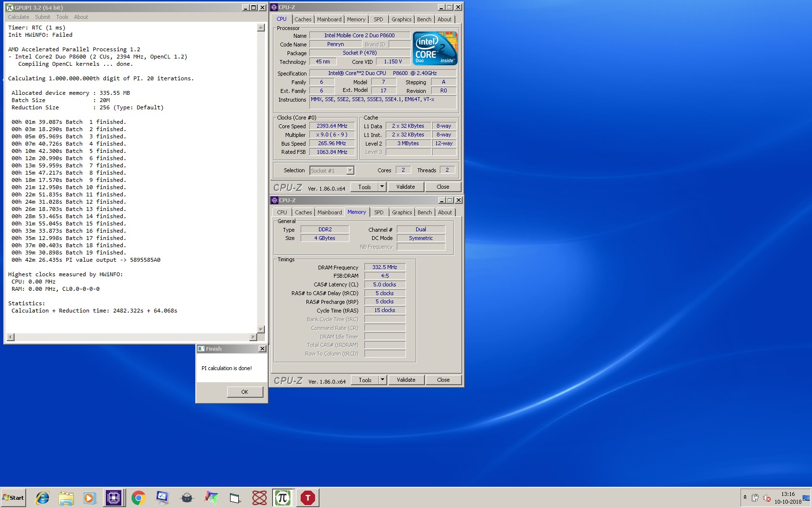
Task: Switch to Bench tab in top CPU-Z
Action: (424, 19)
